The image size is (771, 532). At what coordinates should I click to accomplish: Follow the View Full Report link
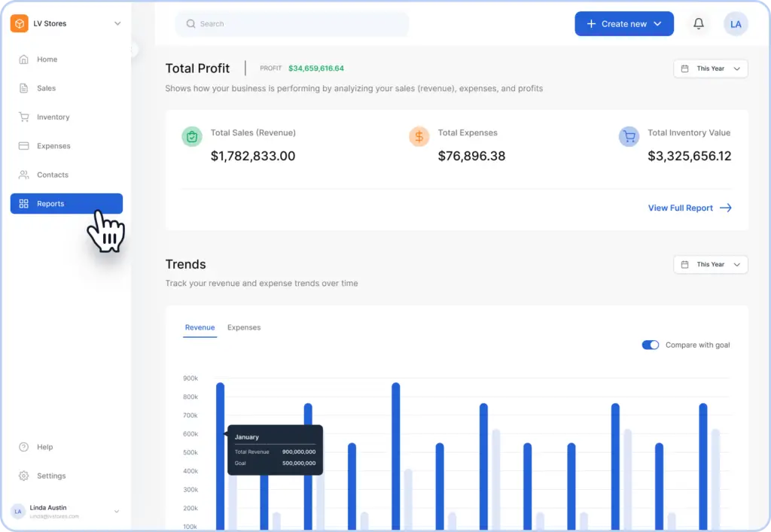tap(689, 208)
